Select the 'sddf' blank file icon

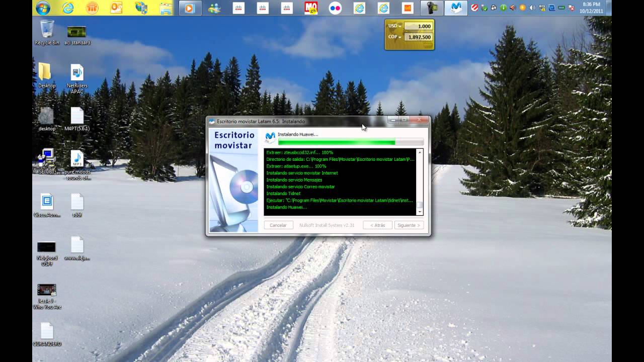coord(77,205)
